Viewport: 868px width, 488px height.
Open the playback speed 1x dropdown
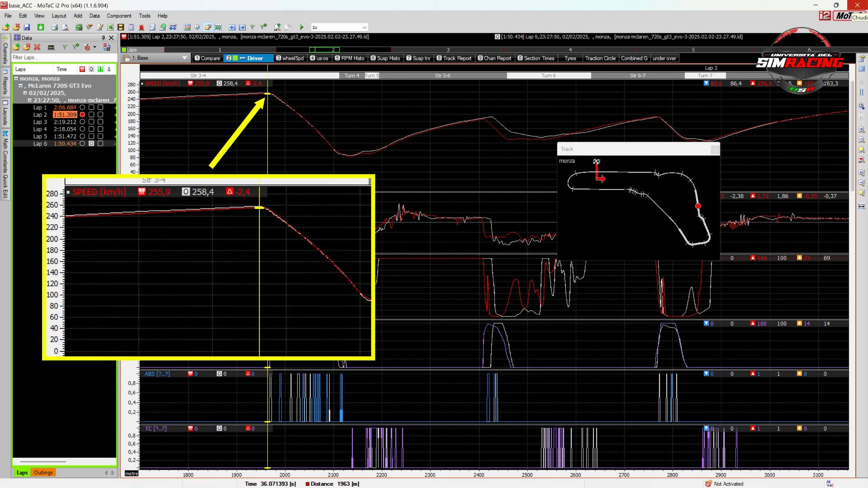pyautogui.click(x=364, y=27)
